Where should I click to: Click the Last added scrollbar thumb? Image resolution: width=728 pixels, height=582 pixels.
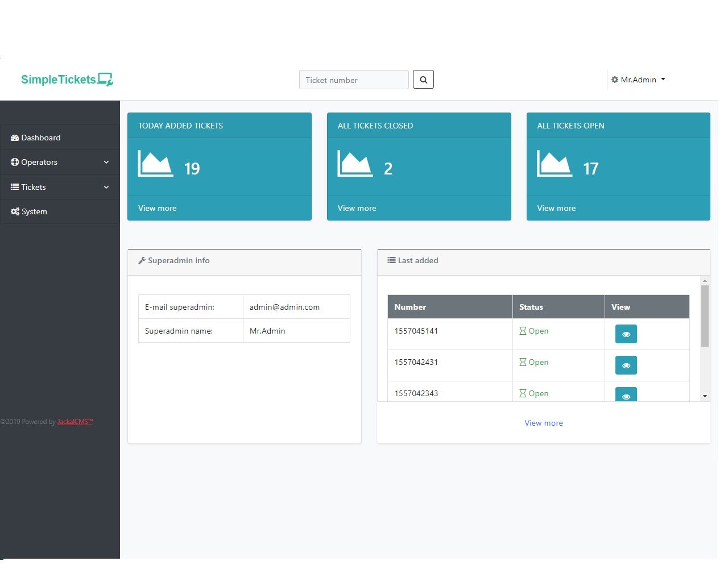(x=705, y=316)
